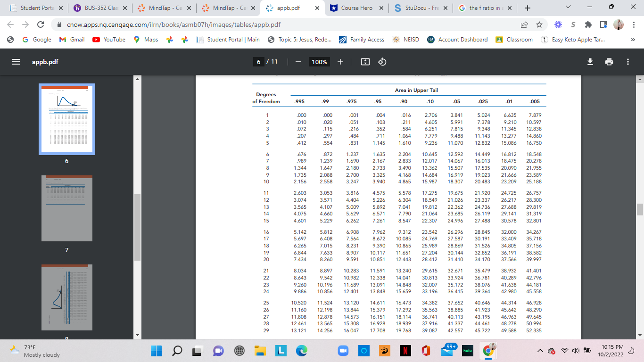Reload the current page
This screenshot has width=644, height=362.
click(x=41, y=25)
